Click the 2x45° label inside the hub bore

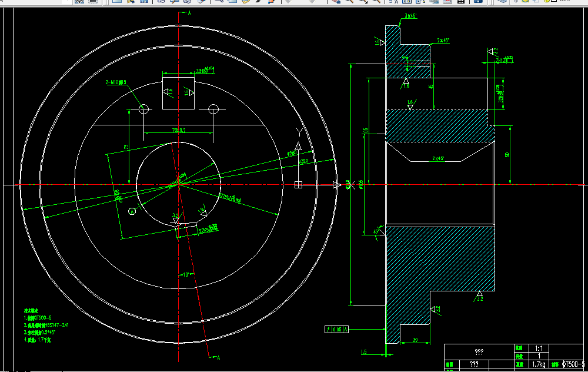tap(438, 159)
